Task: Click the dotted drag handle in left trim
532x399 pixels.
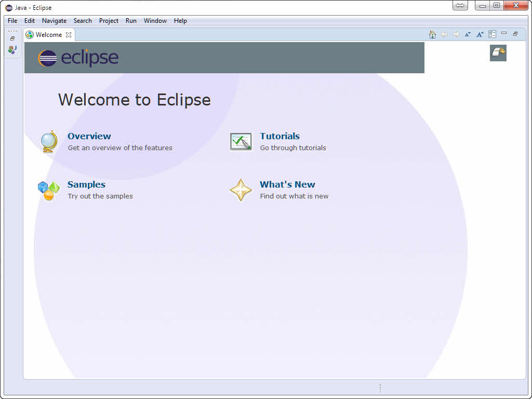Action: pos(12,31)
